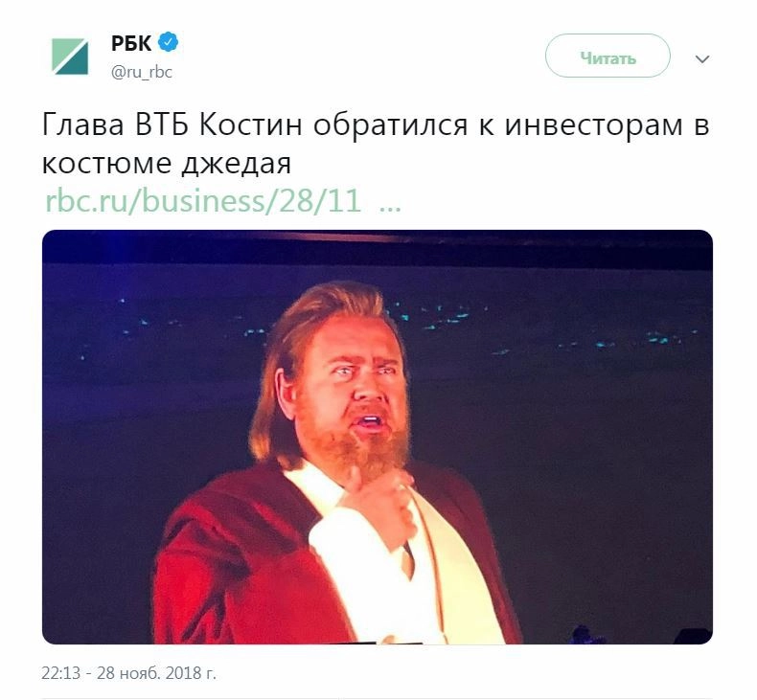Expand the tweet options chevron
Image resolution: width=757 pixels, height=700 pixels.
(702, 58)
